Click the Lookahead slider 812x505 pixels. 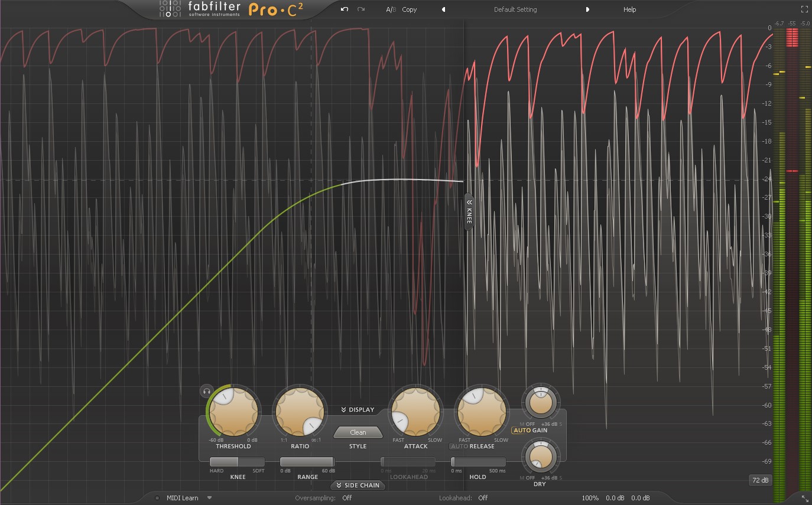(408, 462)
